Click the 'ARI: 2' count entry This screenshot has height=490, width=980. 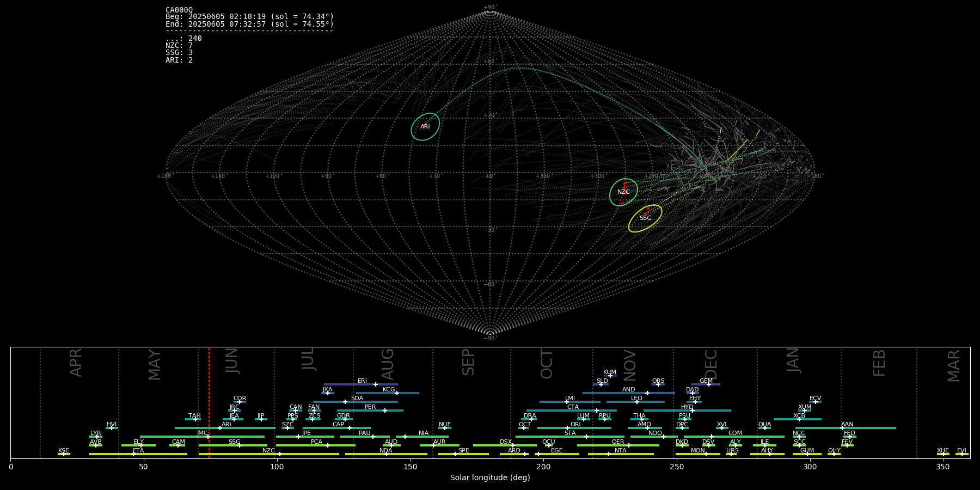(x=179, y=60)
